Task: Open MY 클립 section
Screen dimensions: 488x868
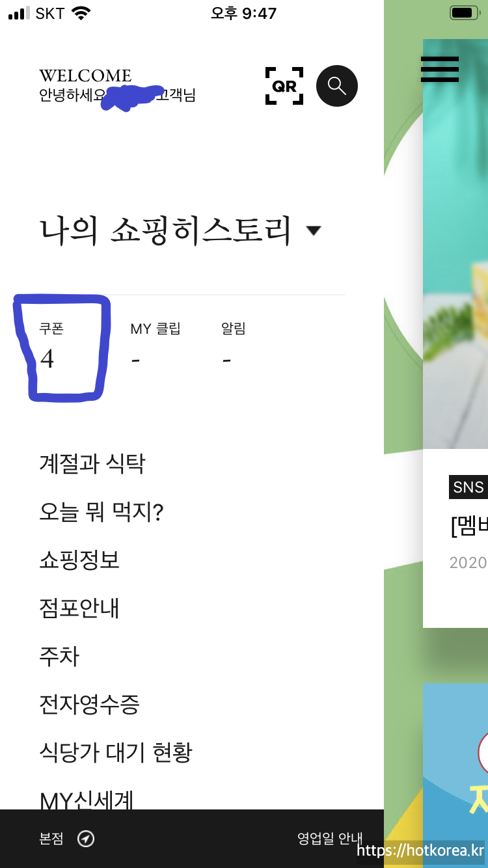Action: point(156,346)
